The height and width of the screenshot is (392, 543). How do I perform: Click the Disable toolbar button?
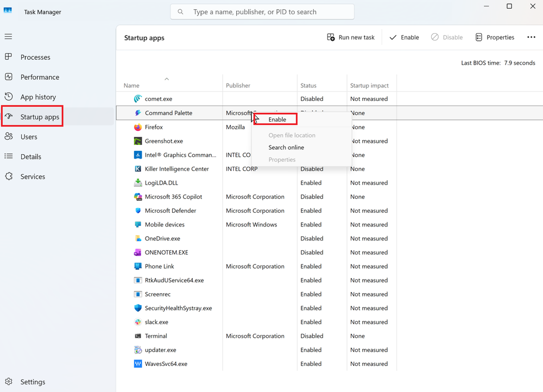(447, 37)
